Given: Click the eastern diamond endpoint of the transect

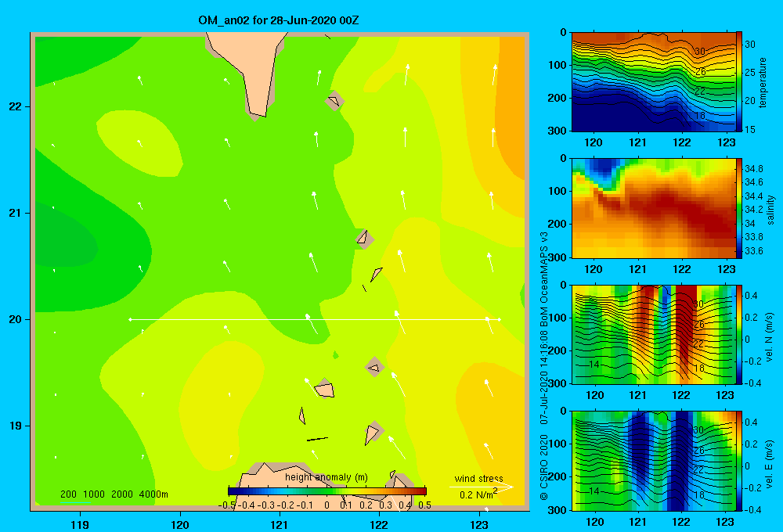Looking at the screenshot, I should (x=499, y=319).
